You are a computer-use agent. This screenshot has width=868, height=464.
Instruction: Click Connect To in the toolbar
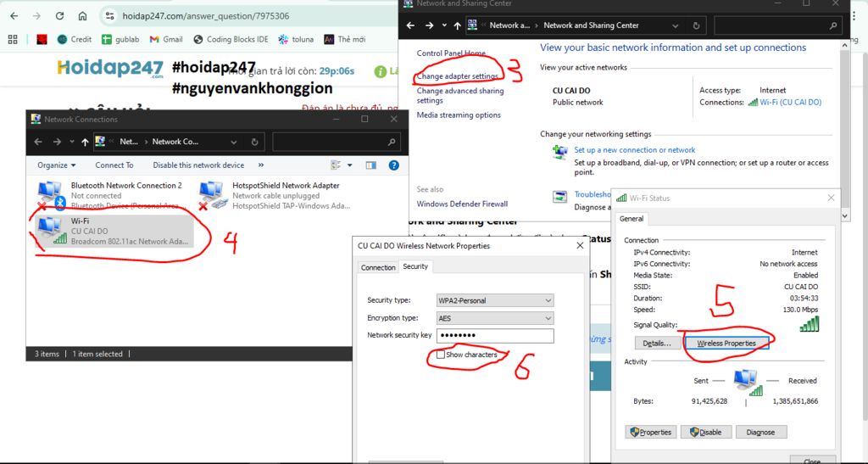(114, 165)
